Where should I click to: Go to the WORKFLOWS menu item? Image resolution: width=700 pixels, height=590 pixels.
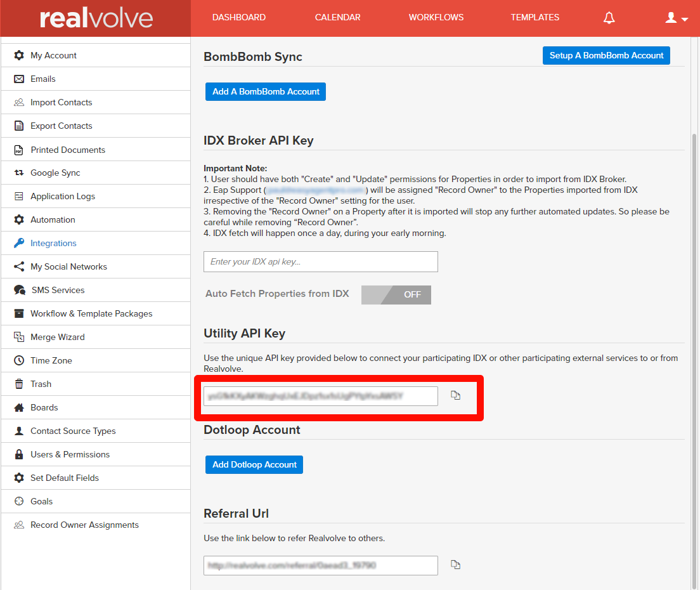(x=436, y=18)
